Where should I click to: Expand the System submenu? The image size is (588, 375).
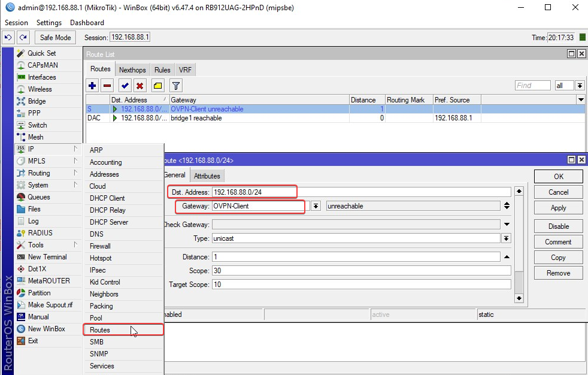tap(48, 185)
